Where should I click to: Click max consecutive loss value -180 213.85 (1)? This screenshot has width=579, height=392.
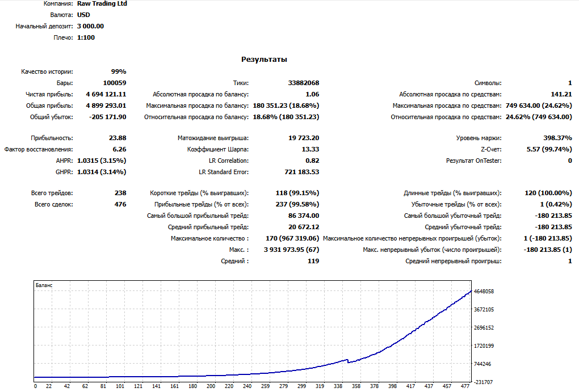coord(548,250)
